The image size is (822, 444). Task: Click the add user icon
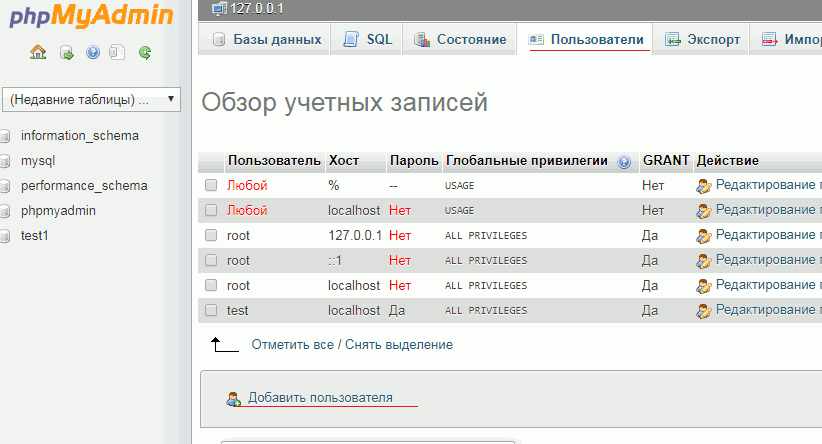(x=234, y=398)
